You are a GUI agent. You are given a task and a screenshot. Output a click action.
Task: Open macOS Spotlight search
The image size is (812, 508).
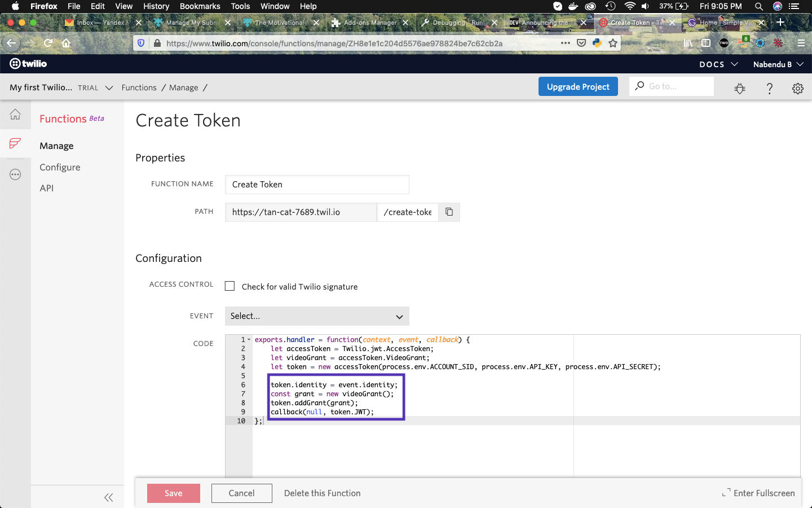pyautogui.click(x=759, y=6)
